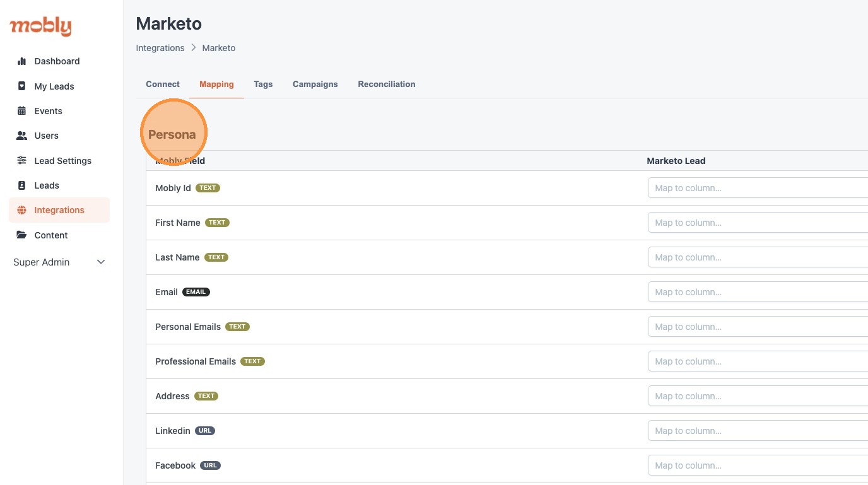Open Linkedin map to column dropdown
Image resolution: width=868 pixels, height=485 pixels.
click(757, 431)
